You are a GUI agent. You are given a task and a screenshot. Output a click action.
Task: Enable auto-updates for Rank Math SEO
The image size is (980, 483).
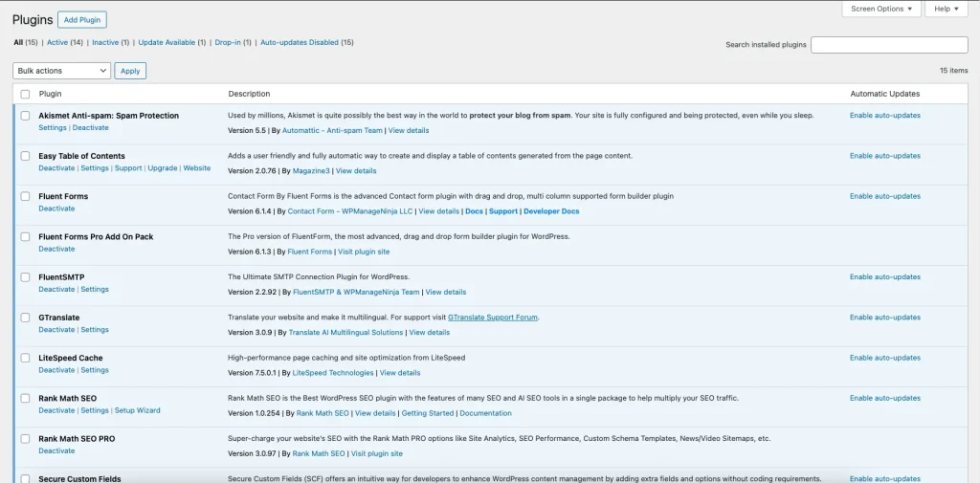[x=885, y=398]
